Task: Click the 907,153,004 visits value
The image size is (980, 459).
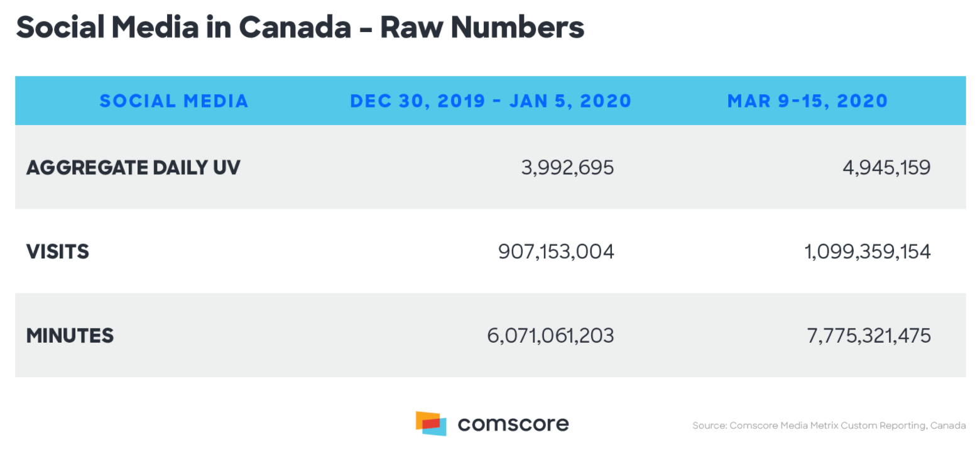Action: [556, 252]
